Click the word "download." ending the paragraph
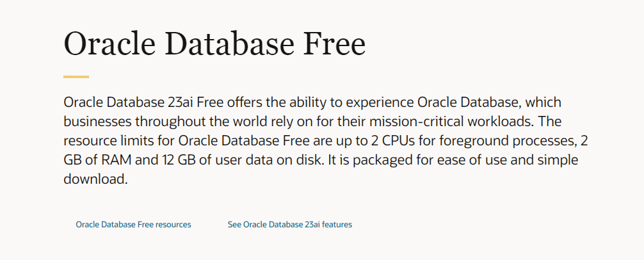This screenshot has height=260, width=644. [96, 179]
